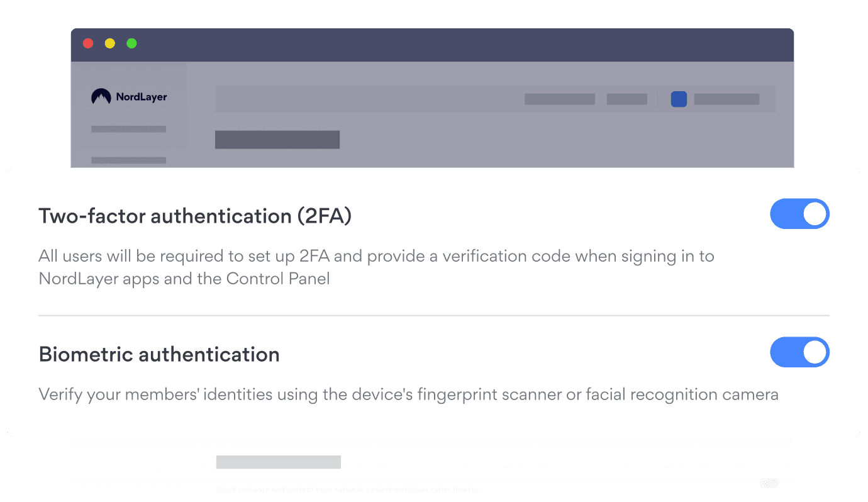Open the second sidebar navigation item
This screenshot has width=868, height=502.
pos(128,160)
